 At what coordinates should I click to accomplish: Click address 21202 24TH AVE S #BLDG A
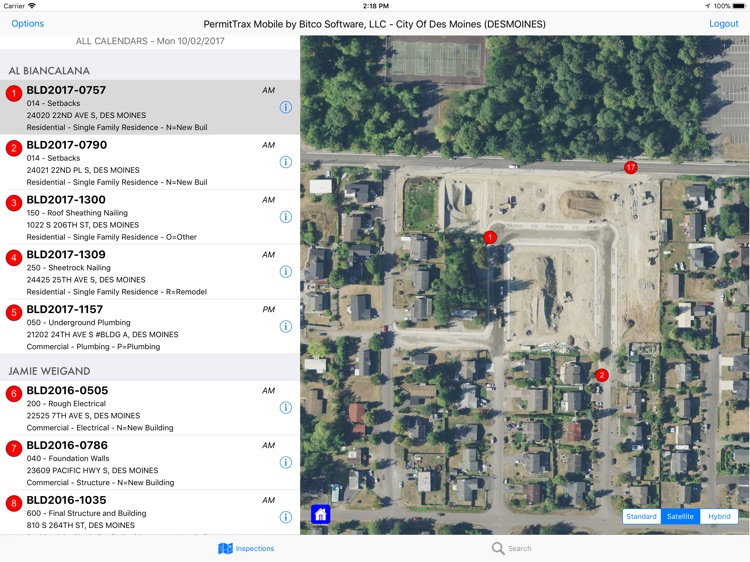(102, 334)
